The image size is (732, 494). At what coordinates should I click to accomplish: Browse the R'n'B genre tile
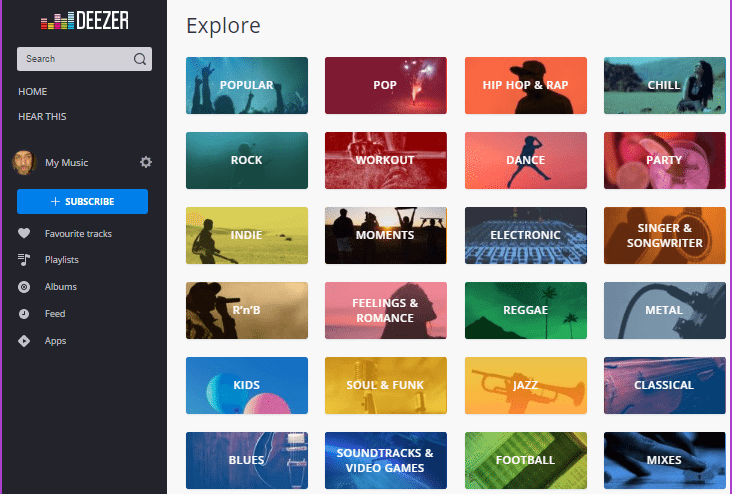[247, 311]
